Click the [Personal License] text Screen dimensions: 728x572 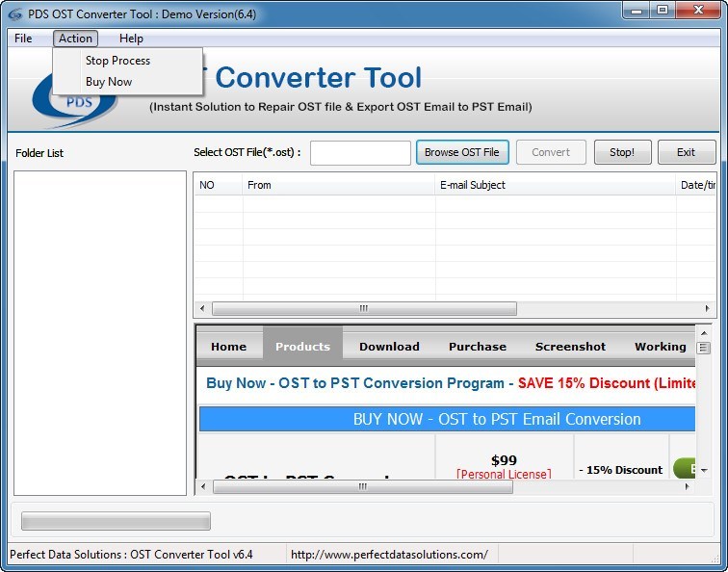pyautogui.click(x=504, y=474)
